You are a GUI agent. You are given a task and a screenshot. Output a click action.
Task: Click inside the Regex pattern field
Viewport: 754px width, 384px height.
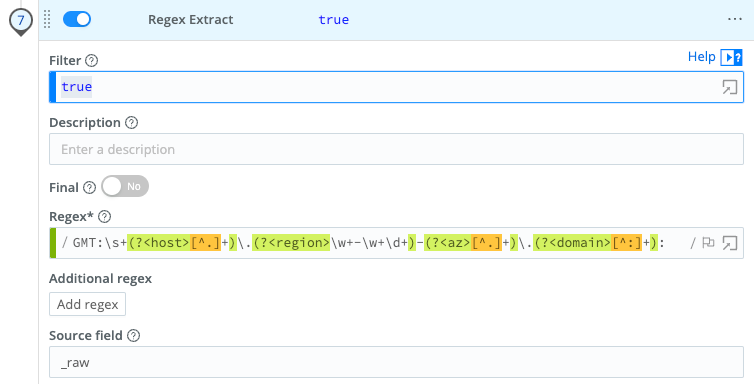[x=370, y=243]
